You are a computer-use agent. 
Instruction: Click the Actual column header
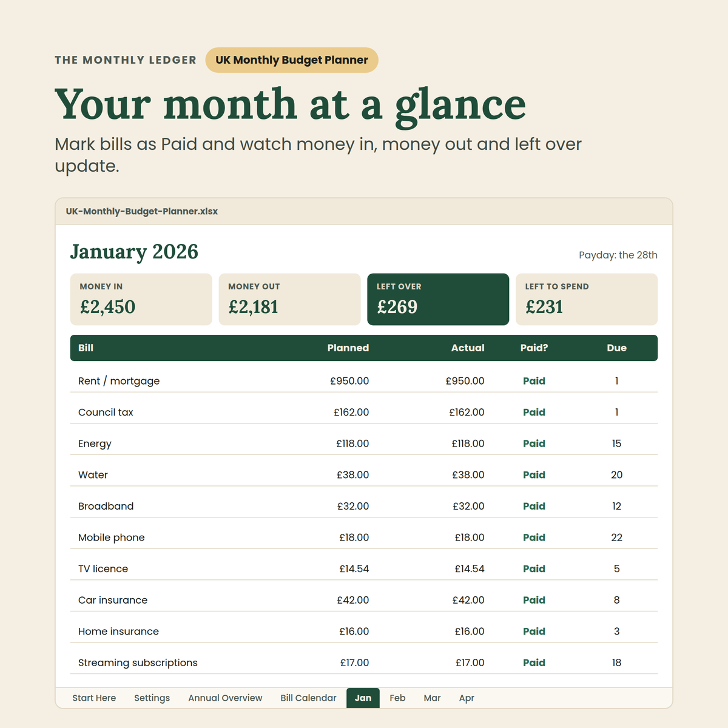click(468, 348)
